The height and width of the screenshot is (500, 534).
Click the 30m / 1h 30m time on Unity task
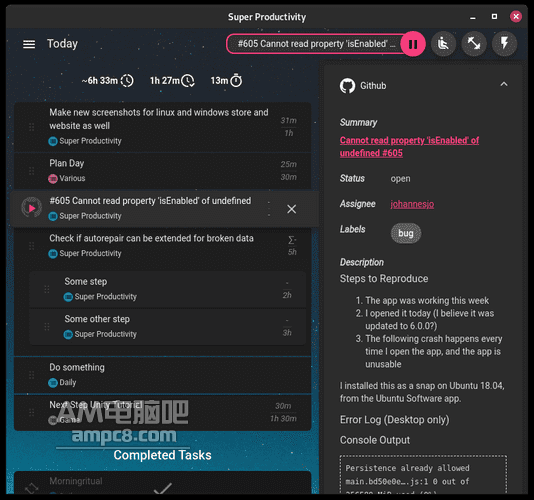click(x=283, y=412)
